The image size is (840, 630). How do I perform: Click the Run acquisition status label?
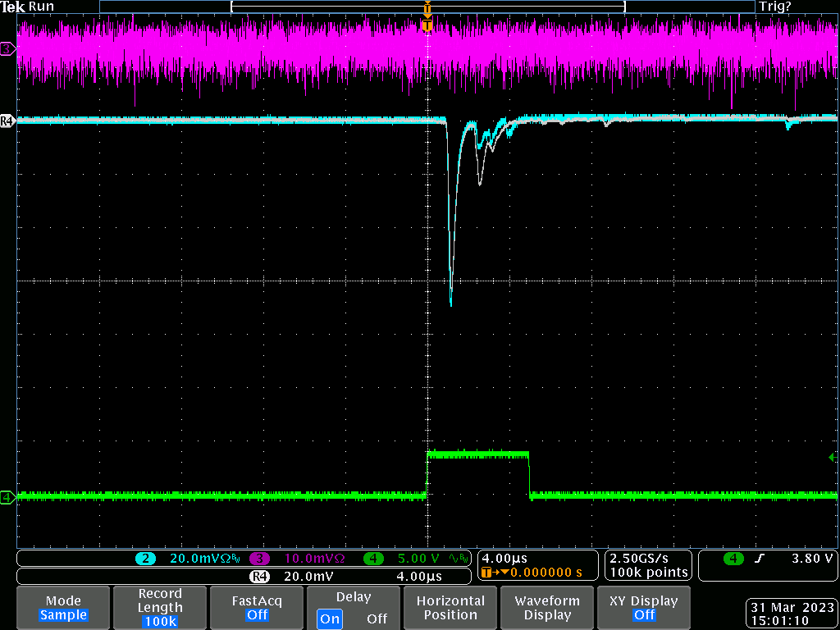[x=40, y=7]
